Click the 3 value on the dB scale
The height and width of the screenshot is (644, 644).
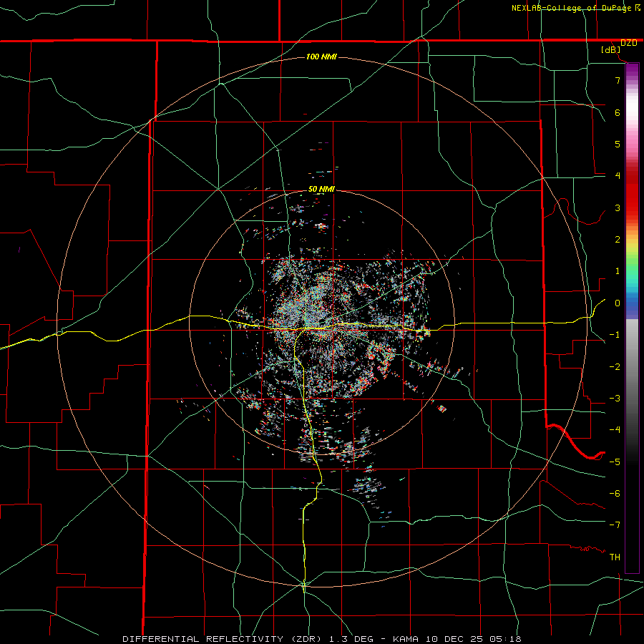point(618,208)
